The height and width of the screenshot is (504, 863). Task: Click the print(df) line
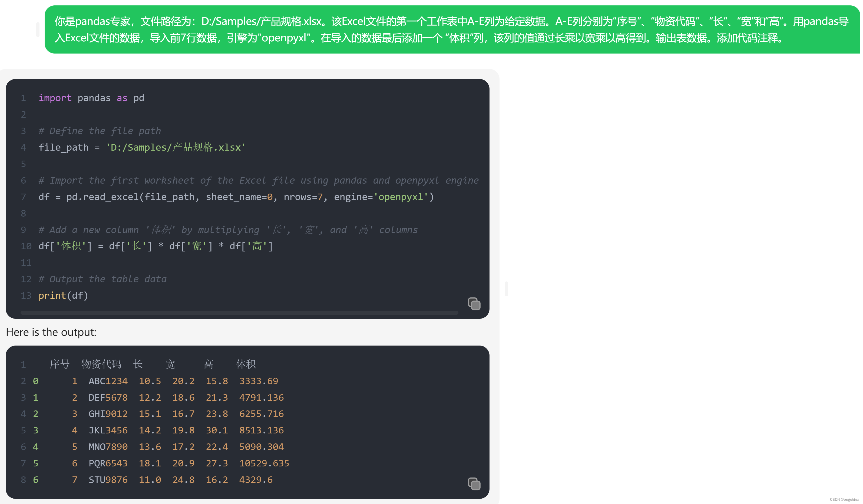pyautogui.click(x=63, y=296)
